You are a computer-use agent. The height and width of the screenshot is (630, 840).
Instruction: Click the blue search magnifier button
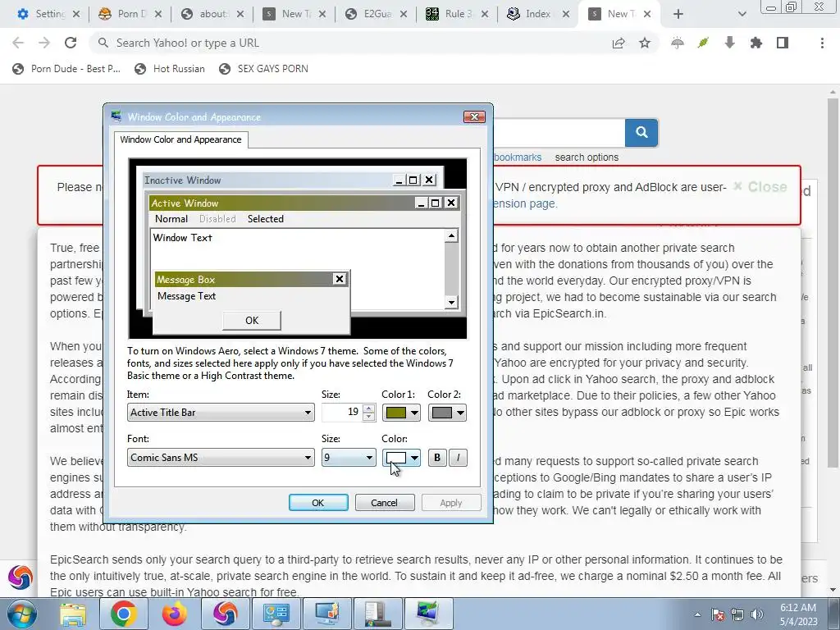point(641,132)
